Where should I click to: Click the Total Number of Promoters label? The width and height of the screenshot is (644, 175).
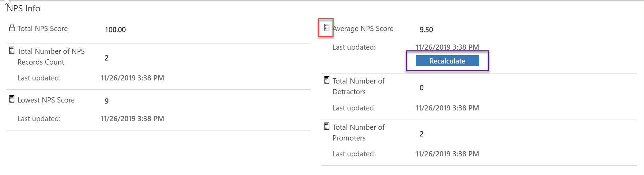tap(358, 133)
